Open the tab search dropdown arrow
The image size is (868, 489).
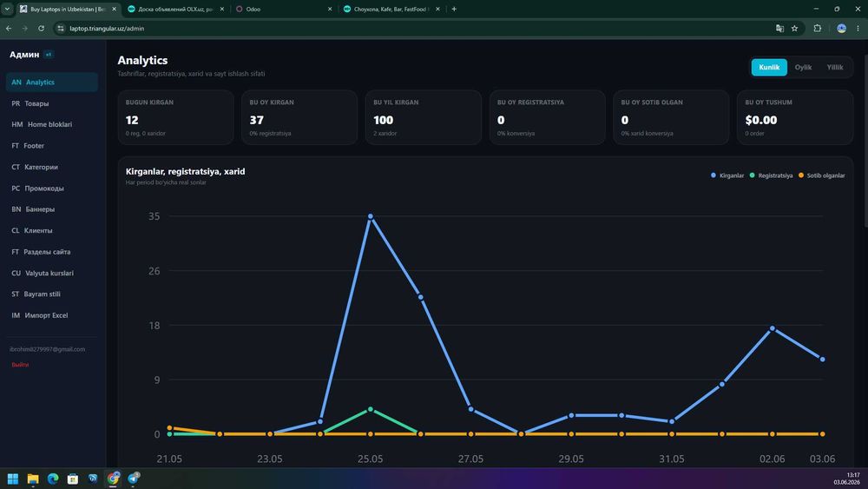[7, 9]
